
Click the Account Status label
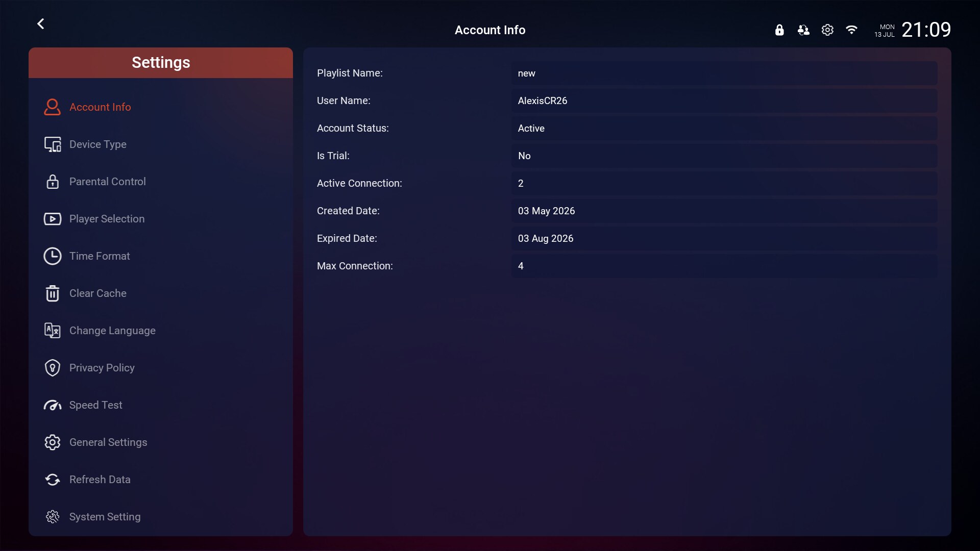click(x=353, y=129)
